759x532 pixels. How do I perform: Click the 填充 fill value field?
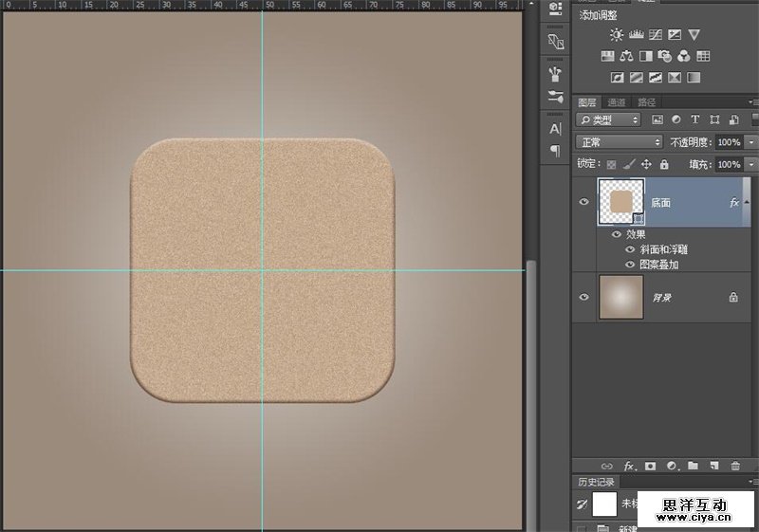729,164
